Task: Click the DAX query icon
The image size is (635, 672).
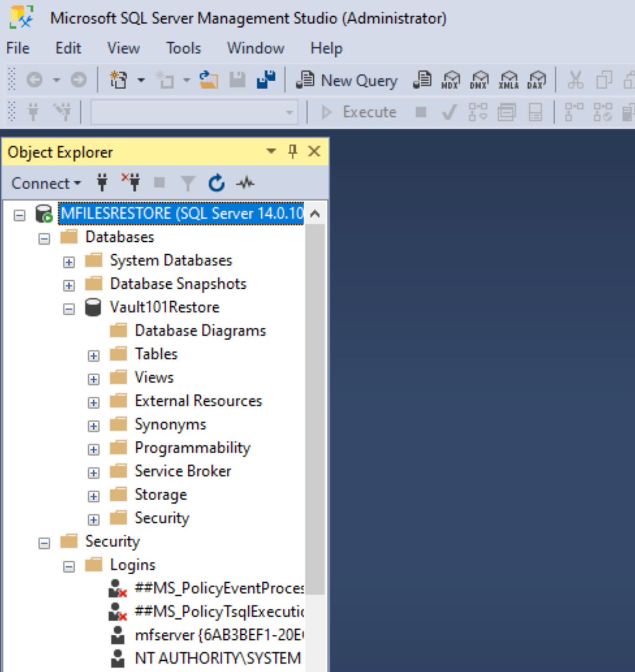Action: click(x=537, y=80)
